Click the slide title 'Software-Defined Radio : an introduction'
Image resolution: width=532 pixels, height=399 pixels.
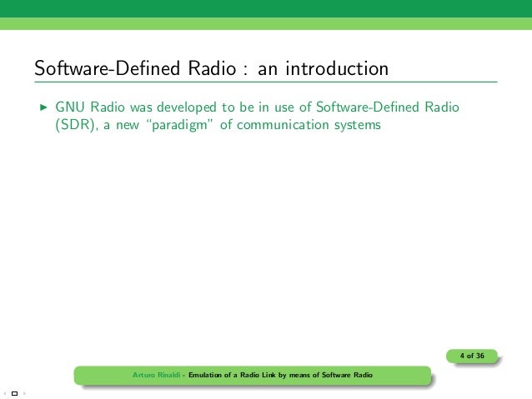(x=211, y=68)
